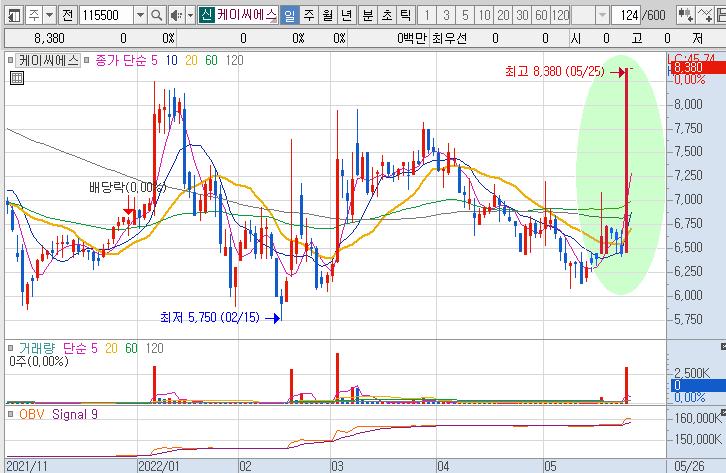Click the green 신 badge icon
Screen dimensions: 726x473
pos(207,15)
